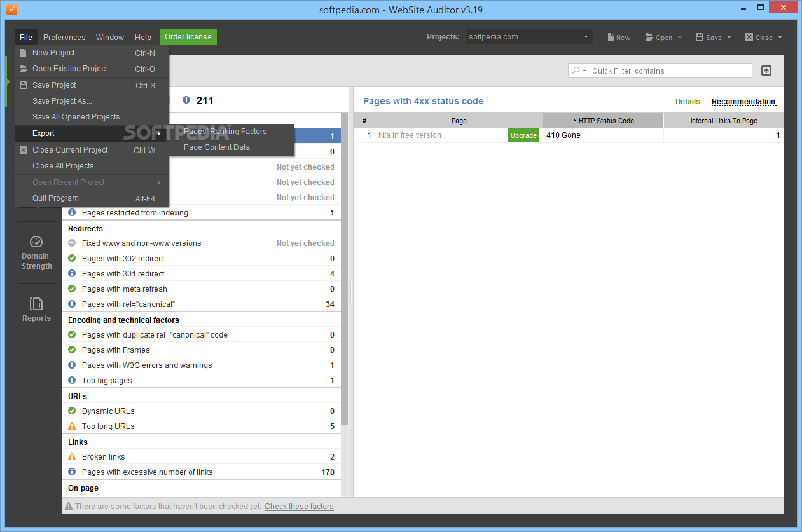Switch to the Details tab
The width and height of the screenshot is (802, 532).
click(x=688, y=102)
